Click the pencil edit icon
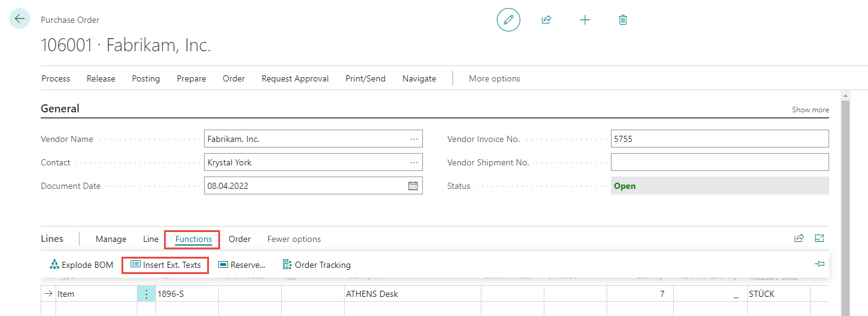 509,20
